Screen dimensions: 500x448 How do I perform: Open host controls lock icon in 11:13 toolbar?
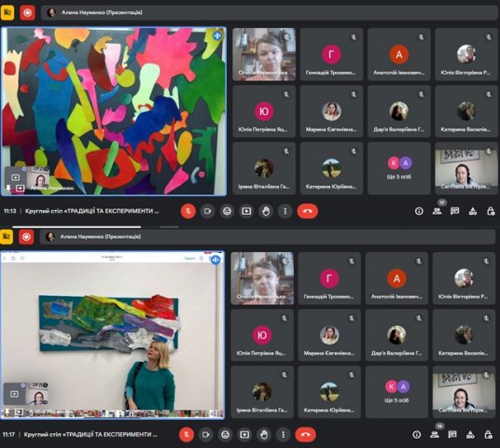[491, 211]
